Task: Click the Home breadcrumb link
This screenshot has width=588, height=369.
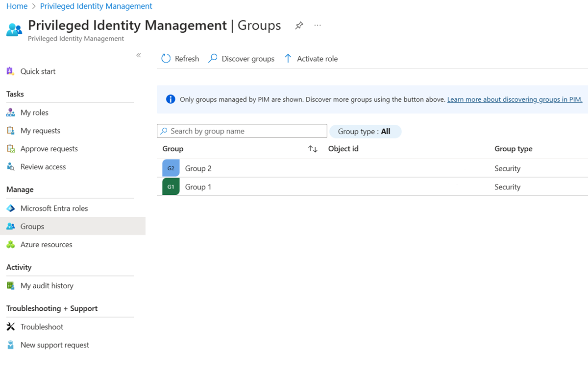Action: point(17,6)
